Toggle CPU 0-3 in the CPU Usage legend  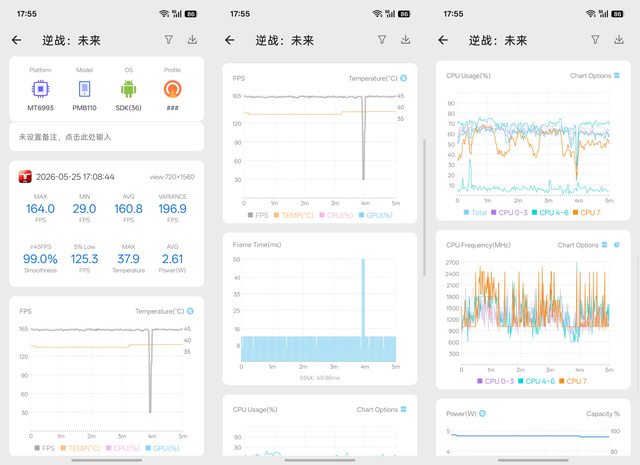click(x=509, y=213)
